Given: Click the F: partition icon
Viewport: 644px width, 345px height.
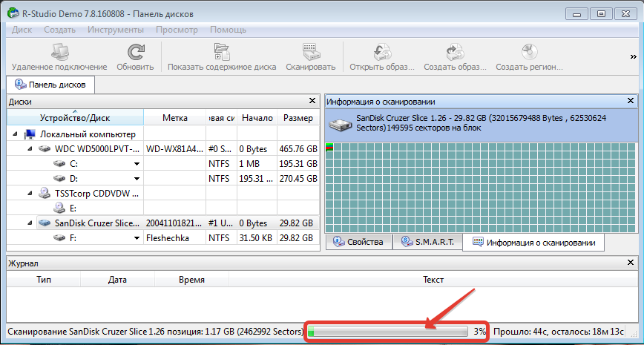Looking at the screenshot, I should point(59,238).
